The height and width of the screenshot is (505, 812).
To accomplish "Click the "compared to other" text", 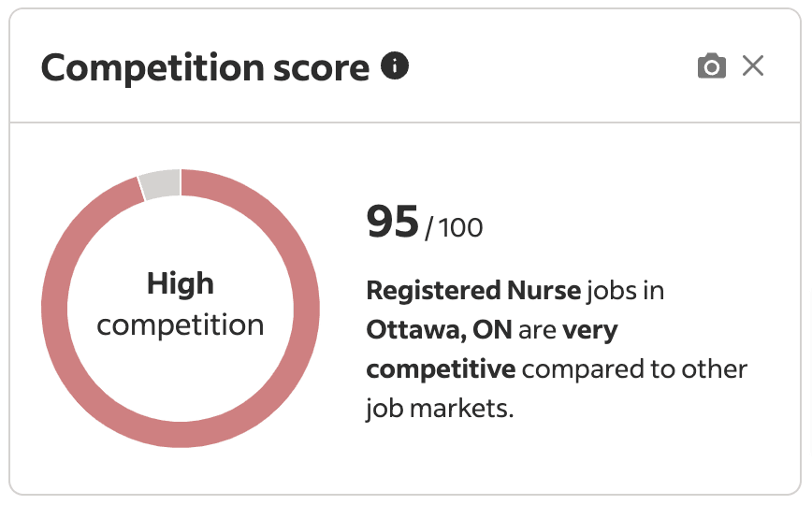I will coord(635,369).
